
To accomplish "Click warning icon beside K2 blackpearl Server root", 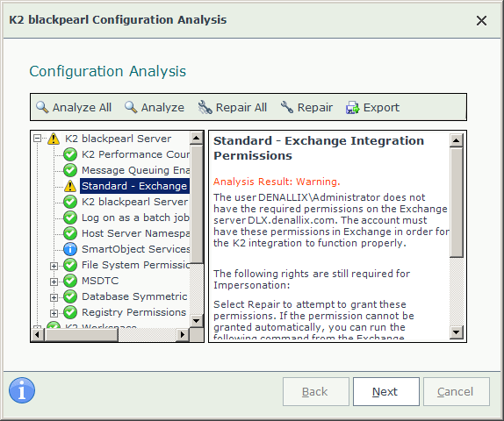I will pos(54,139).
